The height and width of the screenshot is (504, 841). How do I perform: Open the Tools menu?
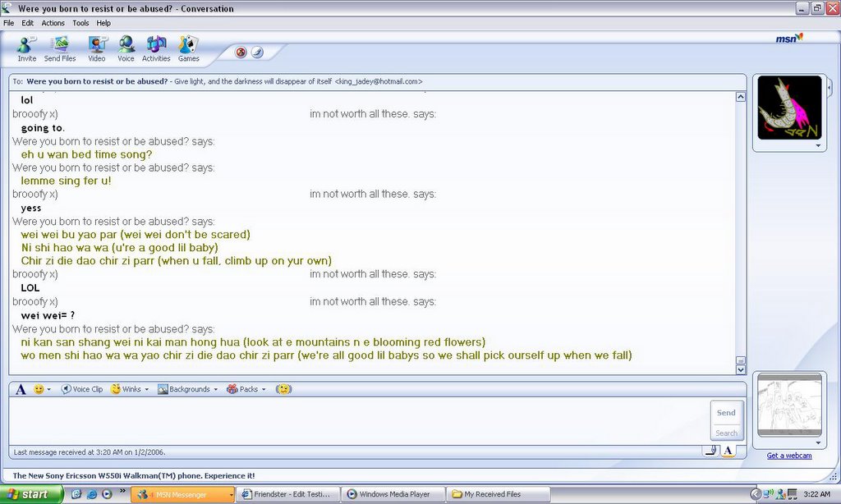coord(80,23)
